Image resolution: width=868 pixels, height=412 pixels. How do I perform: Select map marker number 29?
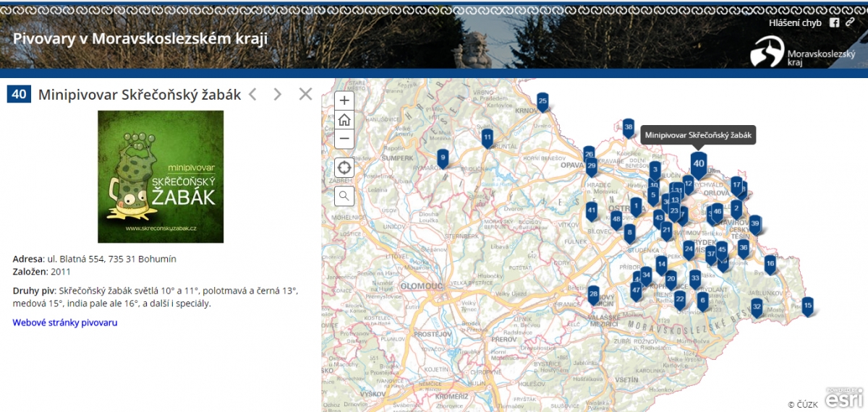[592, 166]
